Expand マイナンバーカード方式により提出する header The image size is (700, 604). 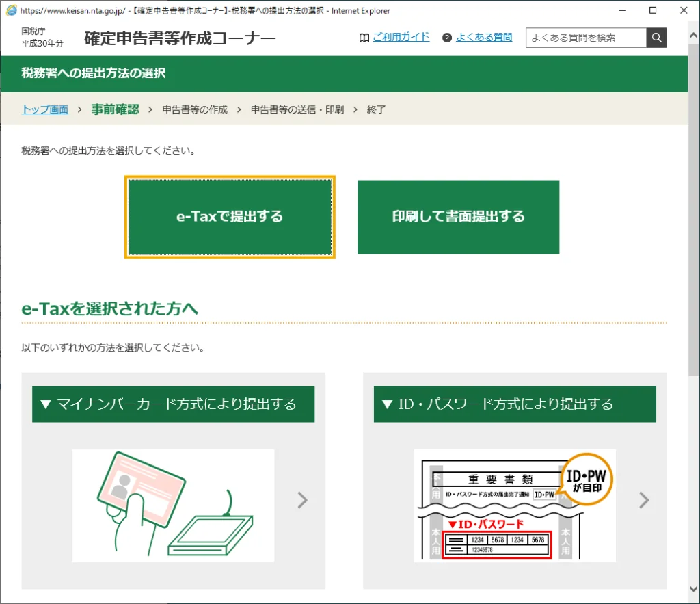[173, 404]
